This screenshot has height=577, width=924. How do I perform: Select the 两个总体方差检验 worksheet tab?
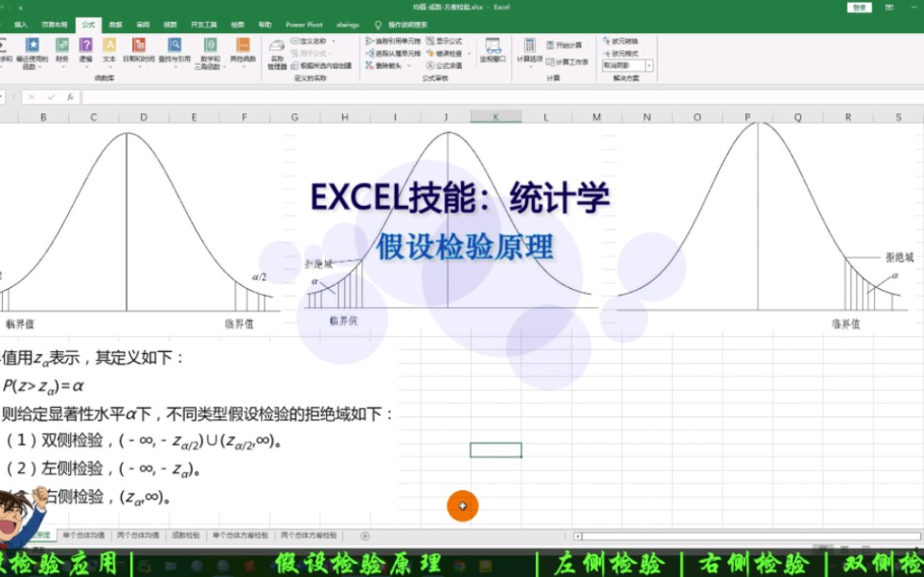click(308, 534)
